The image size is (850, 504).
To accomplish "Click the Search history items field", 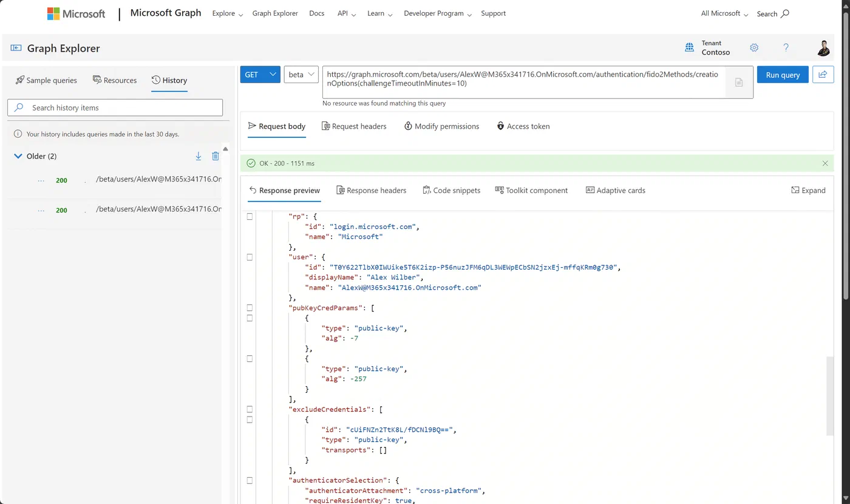I will click(115, 107).
